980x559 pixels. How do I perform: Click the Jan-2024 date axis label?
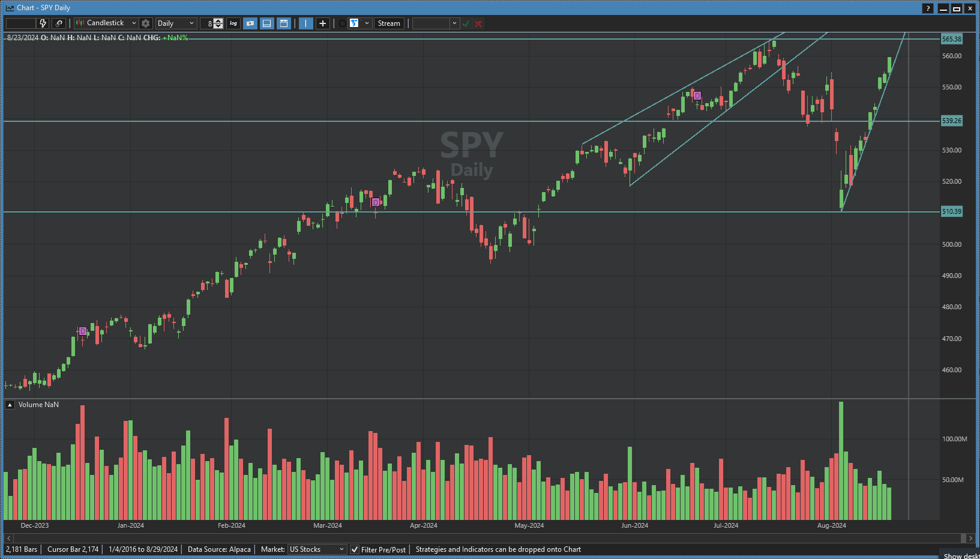click(x=130, y=525)
